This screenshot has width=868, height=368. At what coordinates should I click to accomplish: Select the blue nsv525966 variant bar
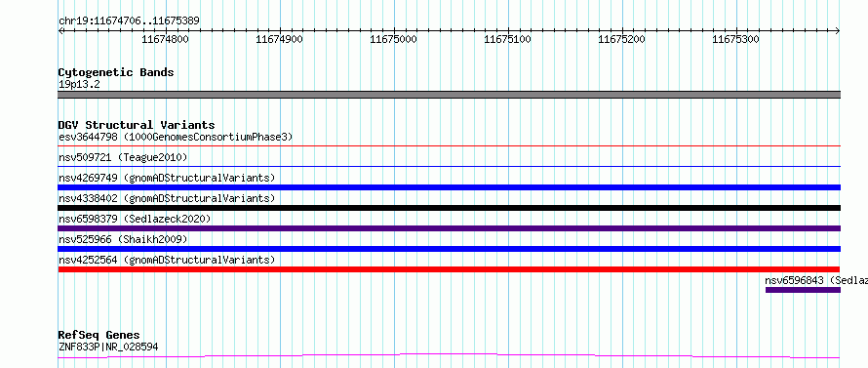coord(449,249)
